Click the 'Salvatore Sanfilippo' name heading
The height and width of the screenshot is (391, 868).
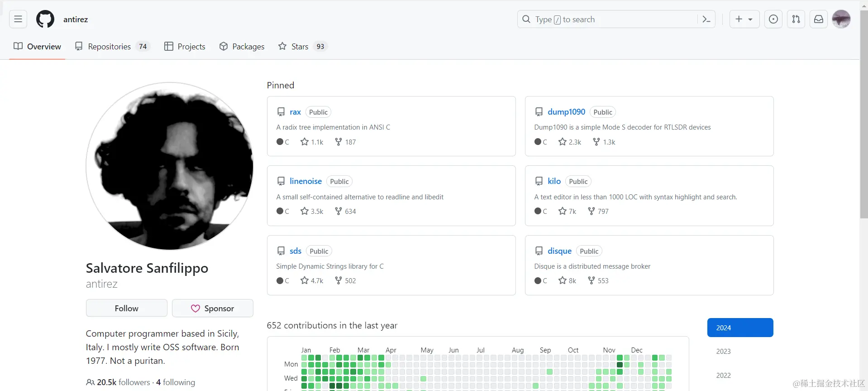[x=147, y=268]
